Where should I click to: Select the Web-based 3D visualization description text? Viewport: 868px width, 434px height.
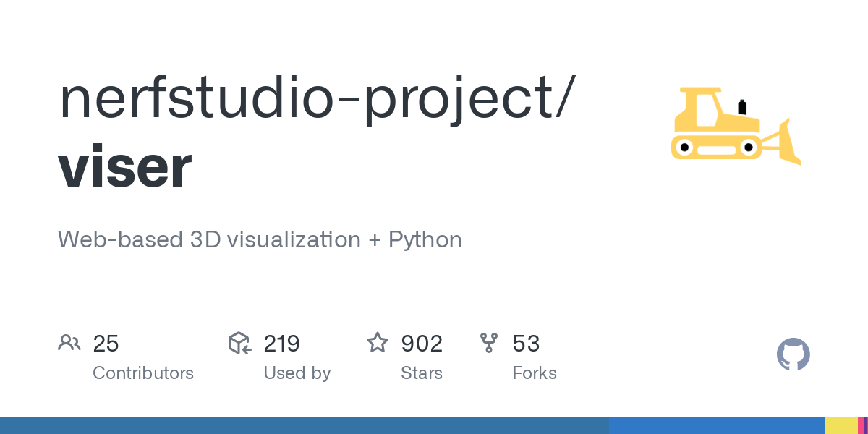point(260,239)
